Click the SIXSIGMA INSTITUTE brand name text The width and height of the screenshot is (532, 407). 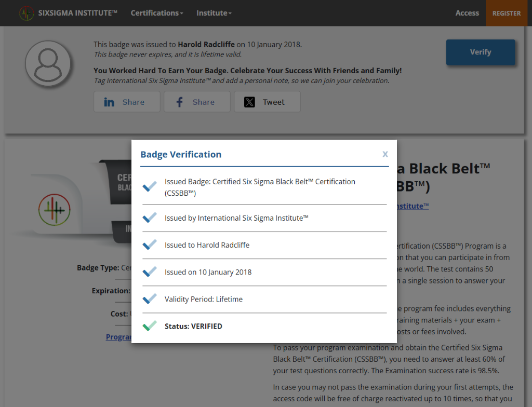[78, 13]
